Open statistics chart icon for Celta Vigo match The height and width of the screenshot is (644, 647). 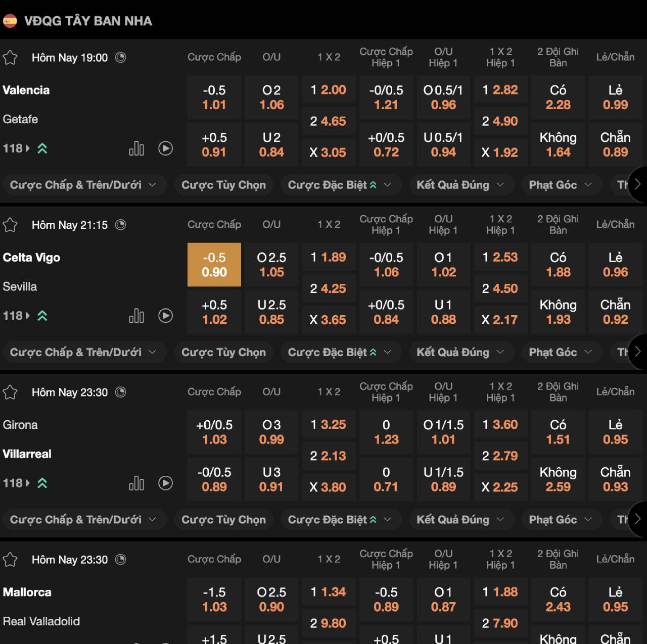(x=136, y=316)
